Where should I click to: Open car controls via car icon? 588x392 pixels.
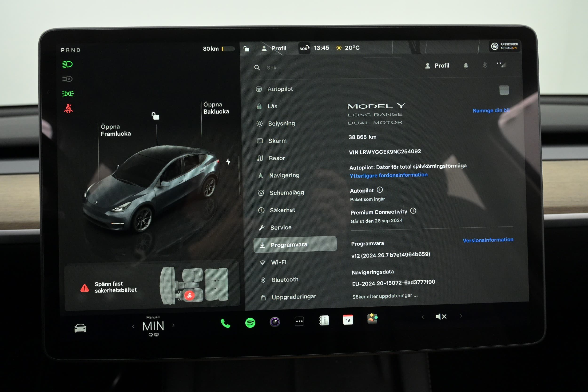(x=80, y=328)
